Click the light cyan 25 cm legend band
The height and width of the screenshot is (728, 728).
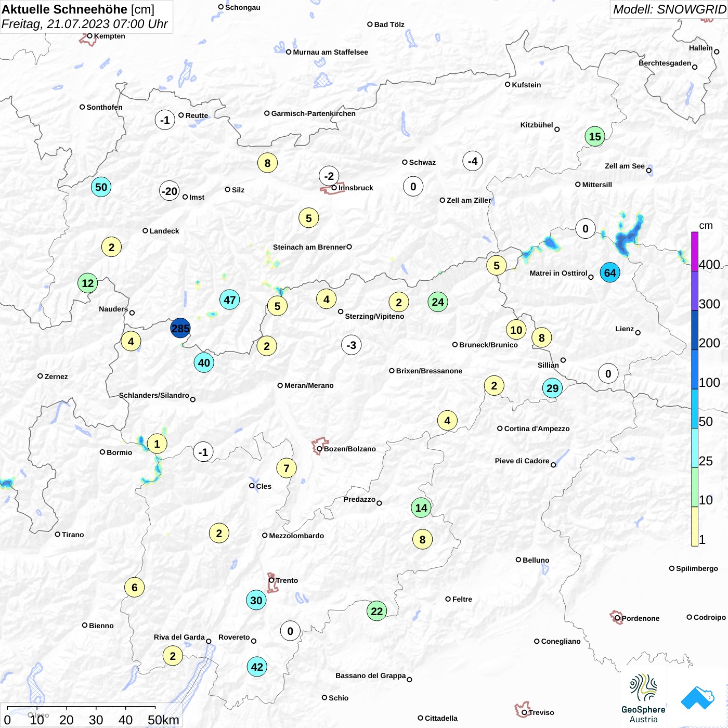tap(695, 448)
